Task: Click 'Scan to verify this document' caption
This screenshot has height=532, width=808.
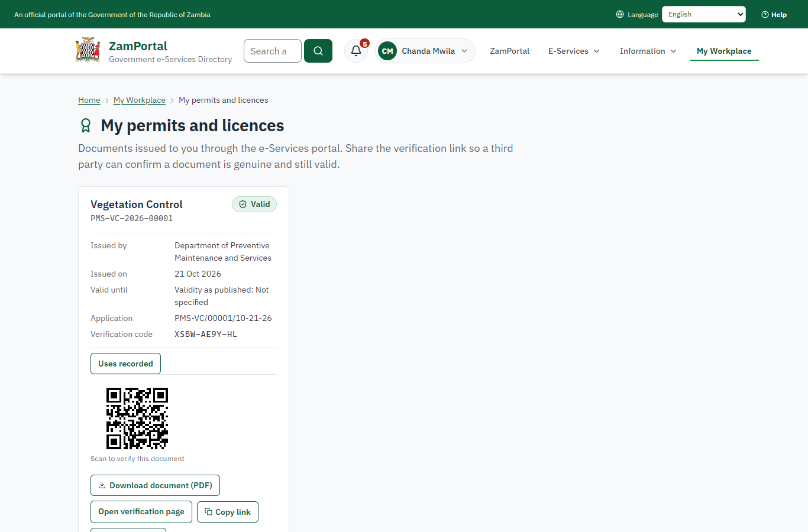Action: click(137, 459)
